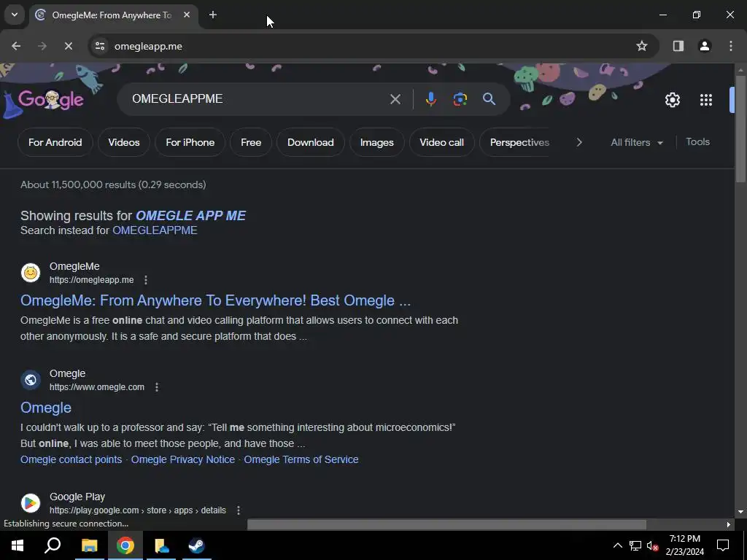This screenshot has height=560, width=747.
Task: Open more options for the OmegleMe result
Action: click(x=146, y=280)
